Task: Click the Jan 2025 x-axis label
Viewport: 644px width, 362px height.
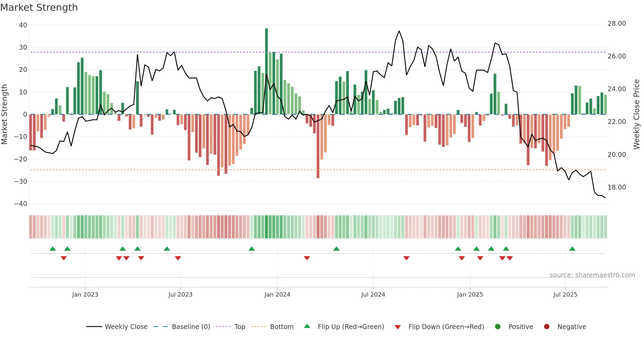Action: pyautogui.click(x=470, y=294)
